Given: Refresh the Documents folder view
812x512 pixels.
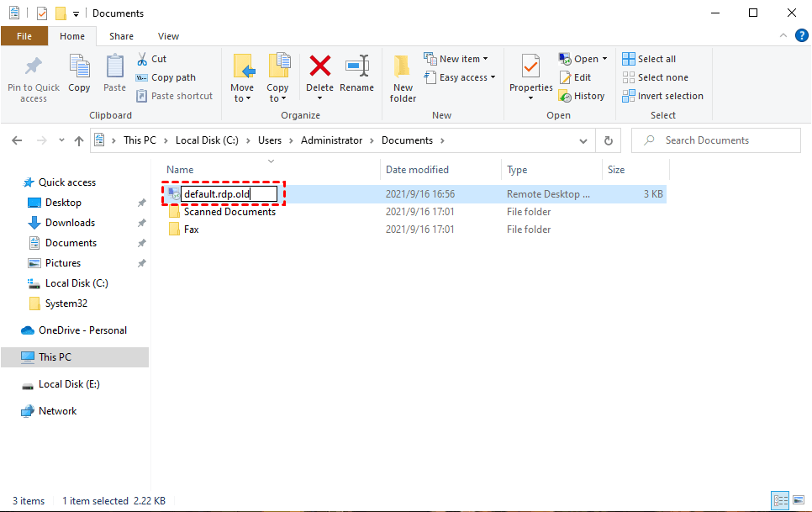Looking at the screenshot, I should 609,140.
